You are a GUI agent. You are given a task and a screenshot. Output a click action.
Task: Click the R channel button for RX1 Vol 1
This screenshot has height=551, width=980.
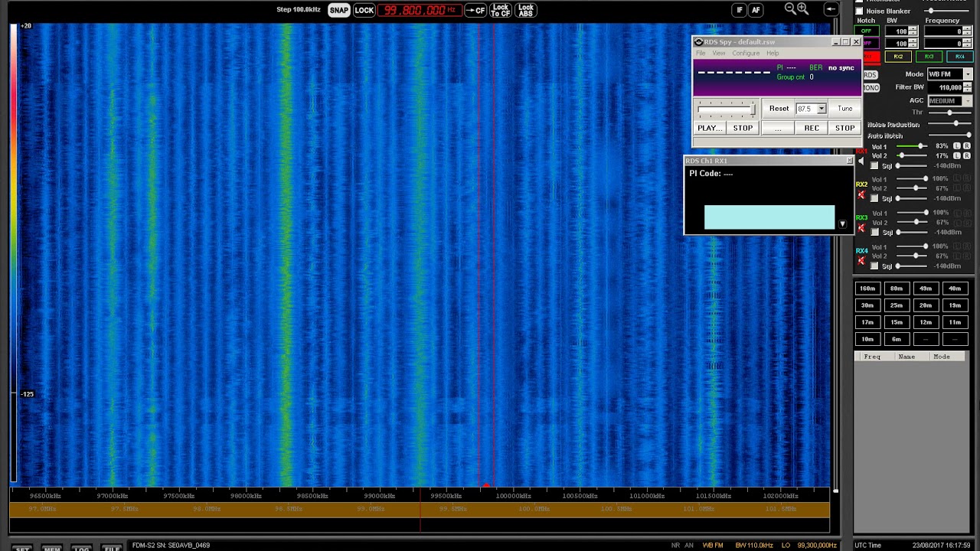coord(966,146)
